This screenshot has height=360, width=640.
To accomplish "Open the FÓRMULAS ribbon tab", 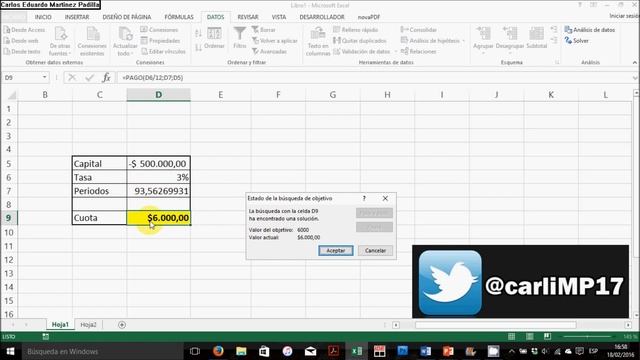I will click(179, 17).
